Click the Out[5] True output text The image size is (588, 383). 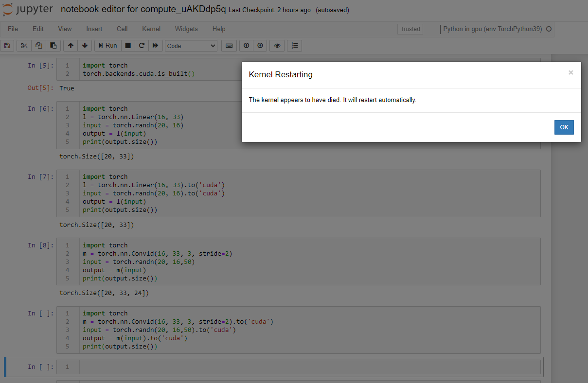(x=67, y=88)
